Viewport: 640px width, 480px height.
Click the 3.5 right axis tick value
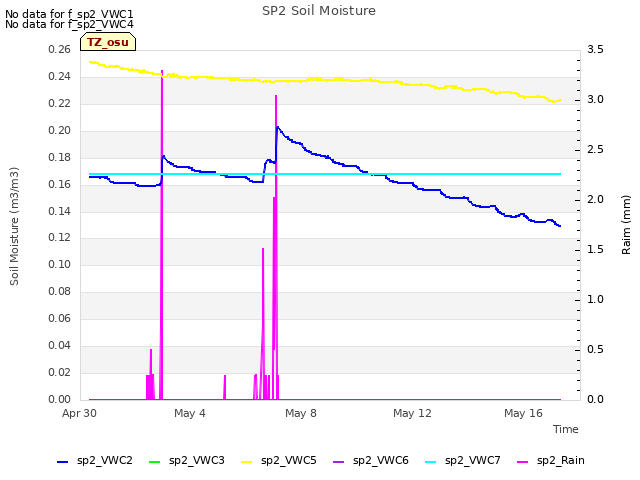(595, 49)
